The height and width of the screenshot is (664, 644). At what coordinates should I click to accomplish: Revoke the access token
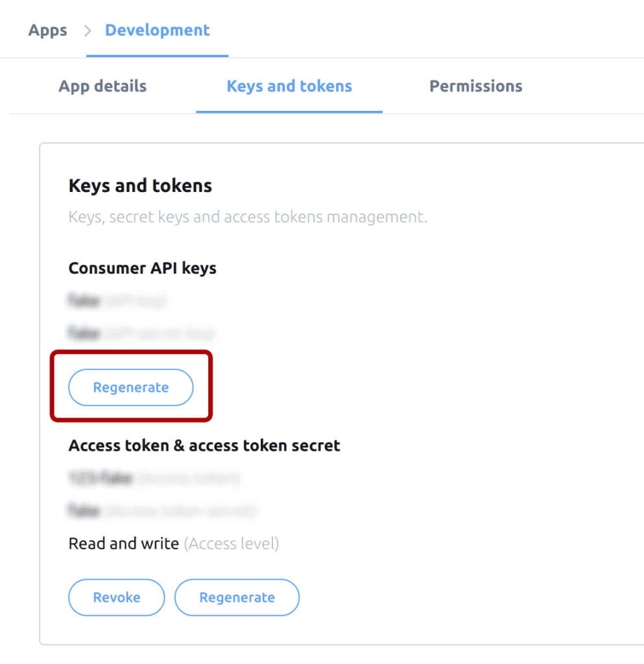tap(116, 597)
